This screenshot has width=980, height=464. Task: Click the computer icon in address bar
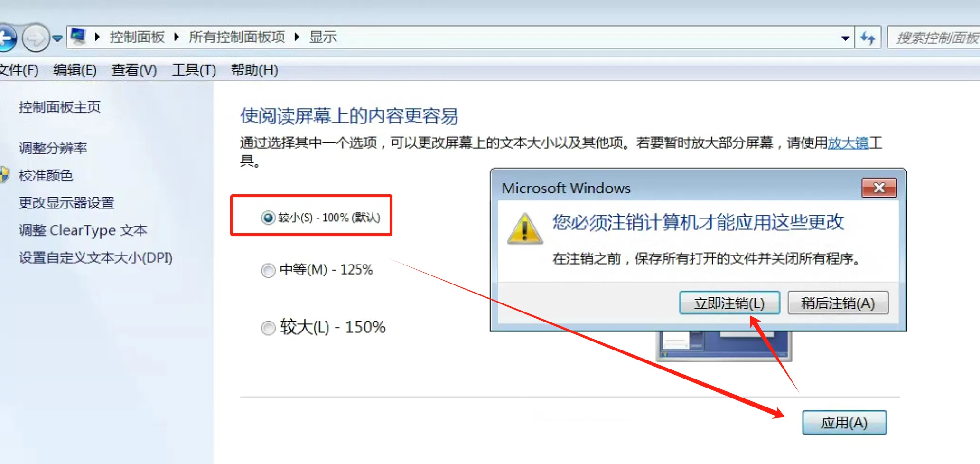(78, 37)
